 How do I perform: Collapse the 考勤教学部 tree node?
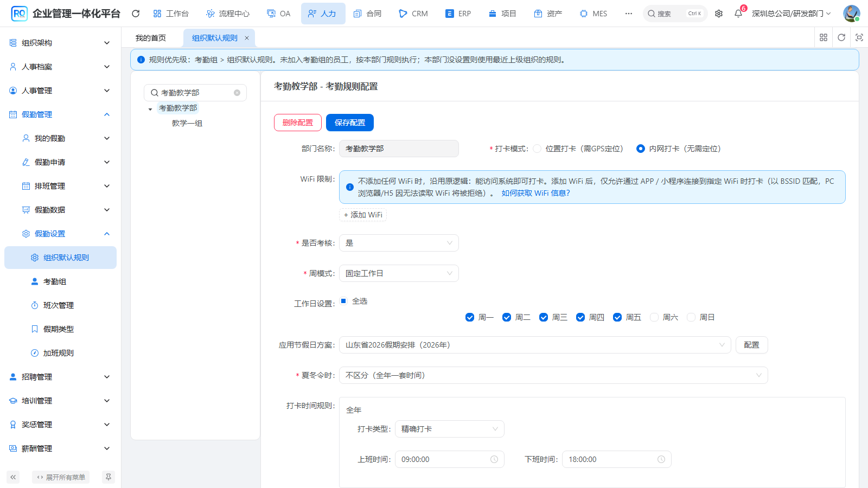[x=150, y=109]
